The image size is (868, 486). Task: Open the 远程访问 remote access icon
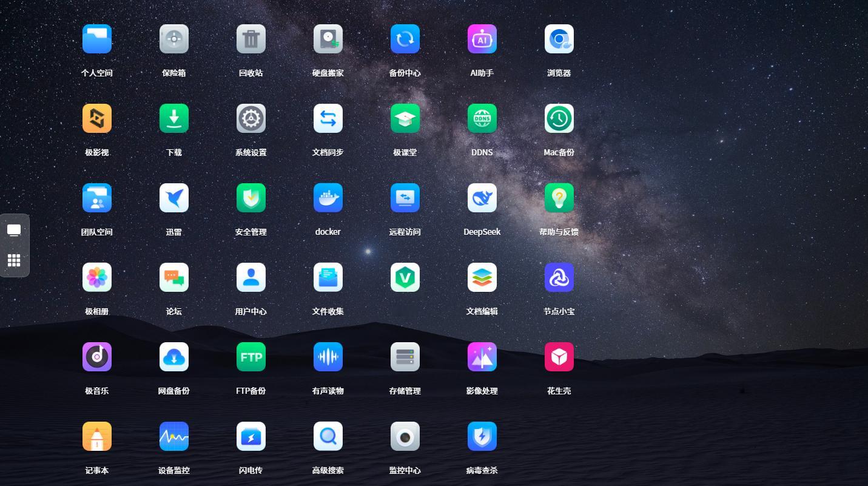[405, 198]
